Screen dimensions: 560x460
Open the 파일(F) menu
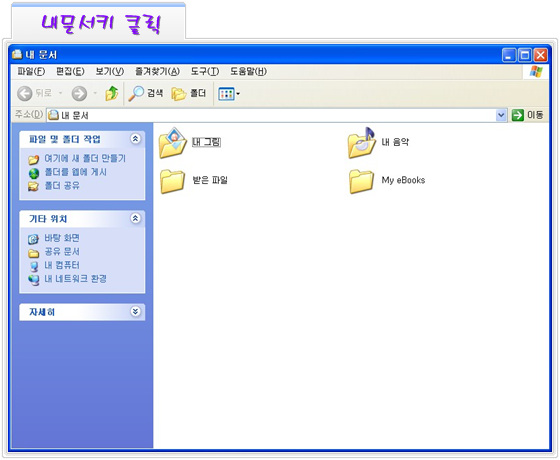pyautogui.click(x=31, y=71)
